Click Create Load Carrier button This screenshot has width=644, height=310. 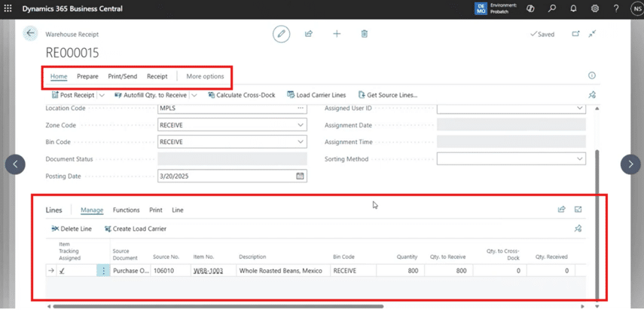point(135,229)
